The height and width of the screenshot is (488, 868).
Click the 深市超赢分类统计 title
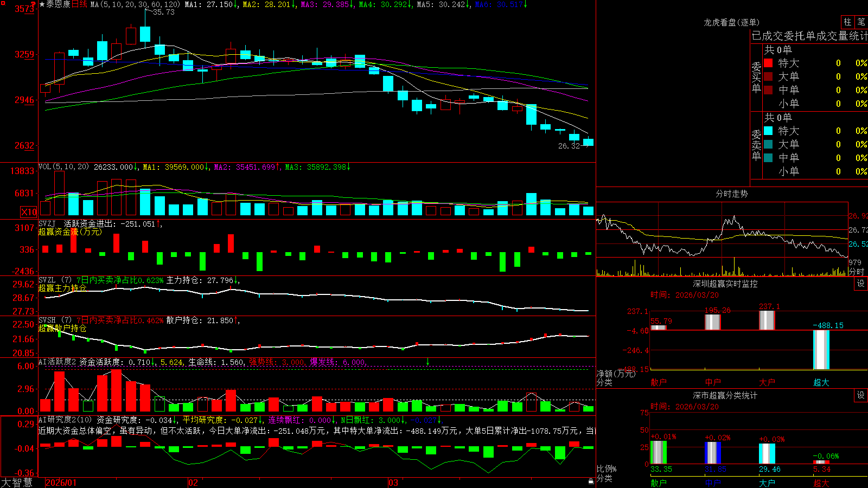(x=725, y=395)
